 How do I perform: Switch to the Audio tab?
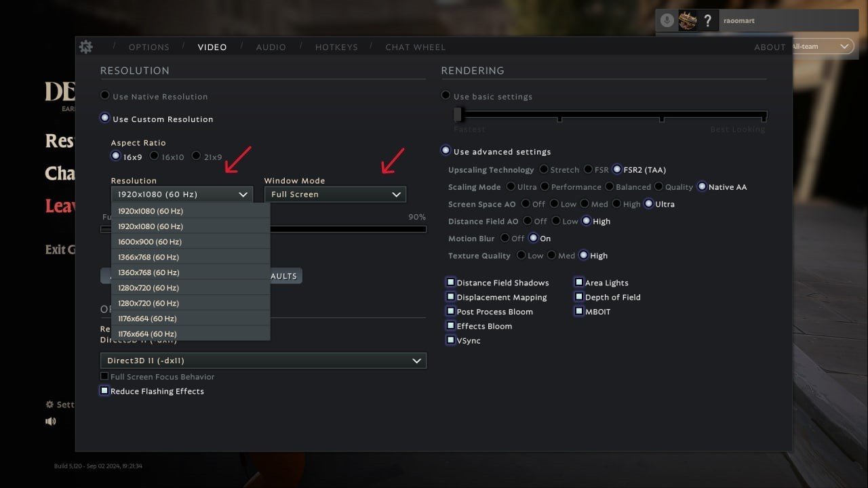271,47
